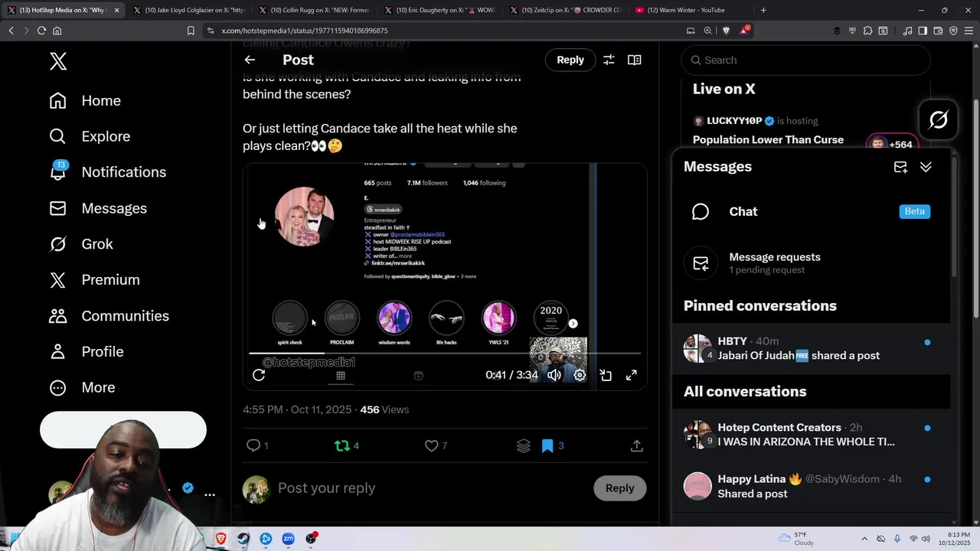Open the Brave Shields lion icon
The width and height of the screenshot is (980, 551).
point(725,31)
